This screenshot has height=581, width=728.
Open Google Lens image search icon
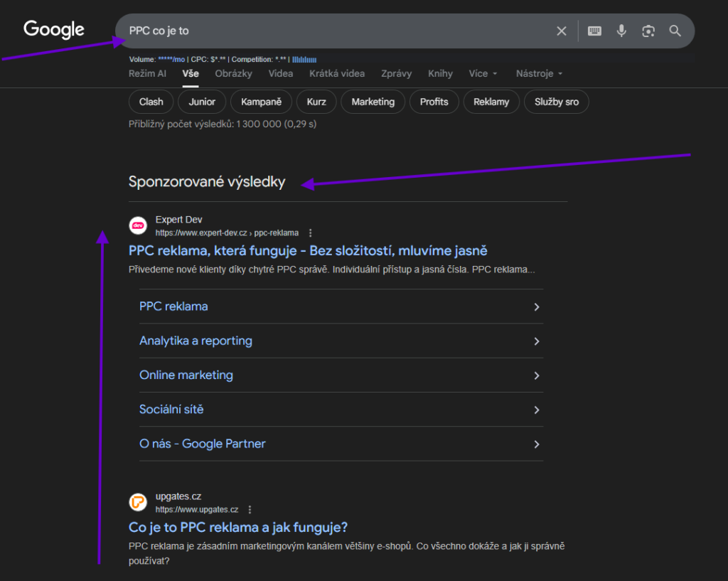[x=648, y=31]
